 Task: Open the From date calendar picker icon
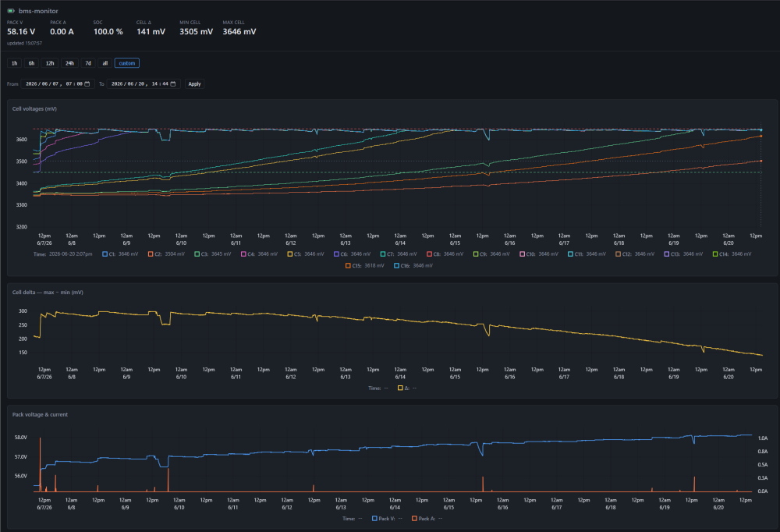[87, 83]
